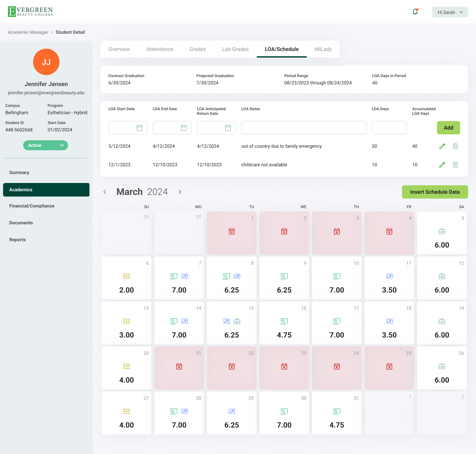This screenshot has width=476, height=454.
Task: Click the briefcase icon on March 26
Action: point(442,366)
